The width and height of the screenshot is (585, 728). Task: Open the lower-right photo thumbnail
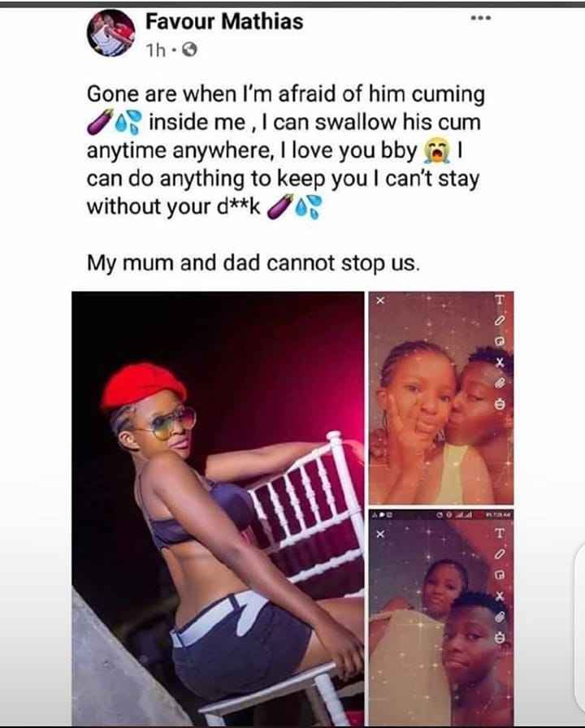click(441, 617)
